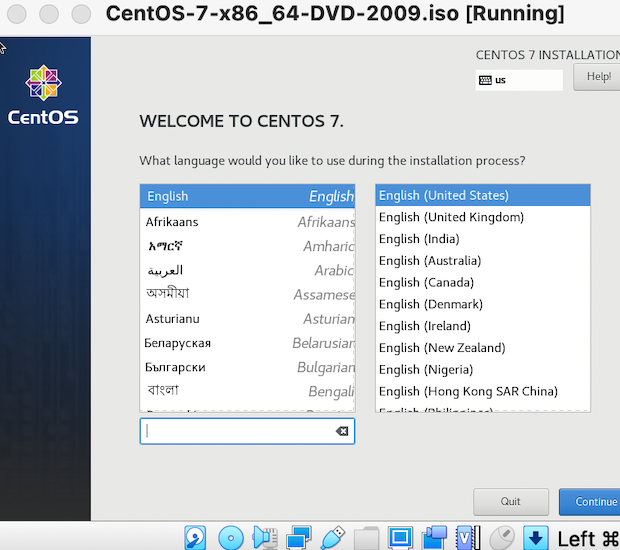Open the Help! button

point(597,77)
